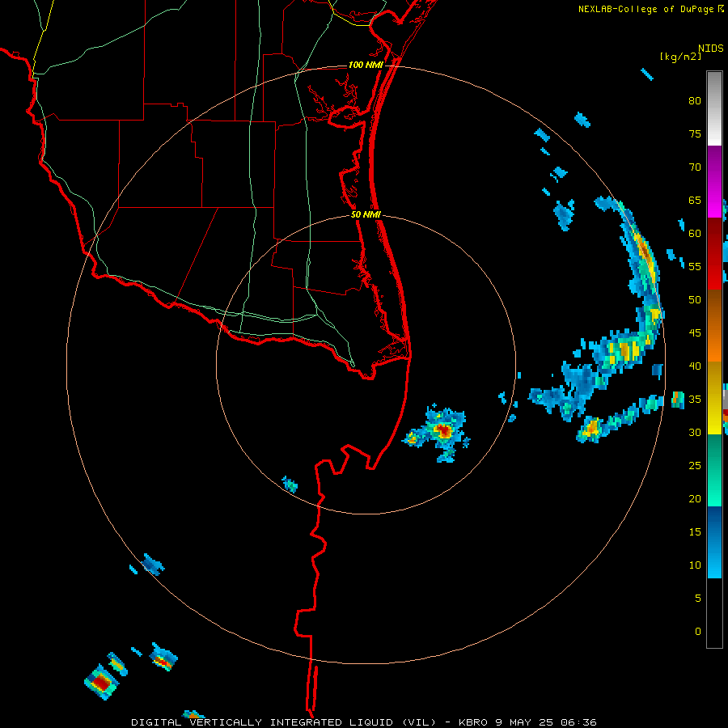Click the legend value 0

(698, 632)
